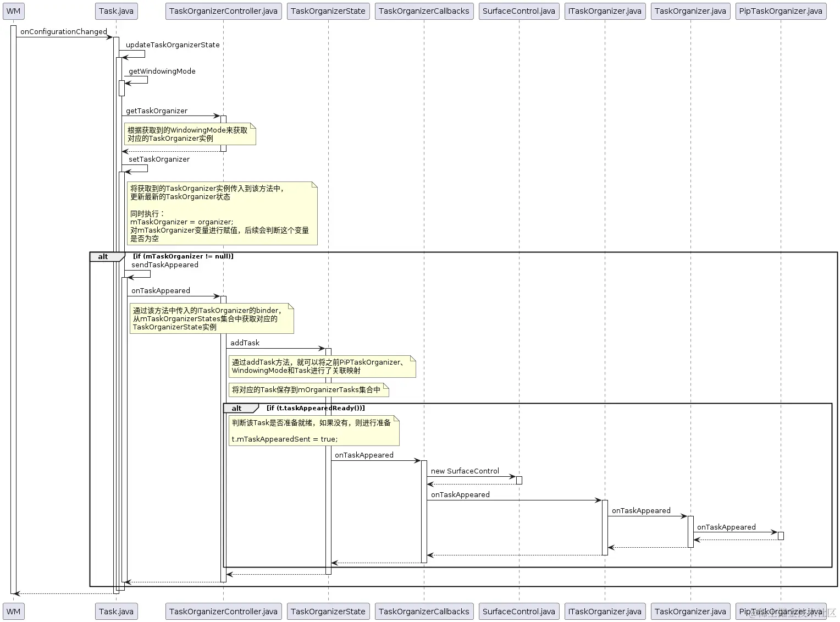The width and height of the screenshot is (840, 622).
Task: Select the Task.java footer participant box
Action: coord(116,611)
